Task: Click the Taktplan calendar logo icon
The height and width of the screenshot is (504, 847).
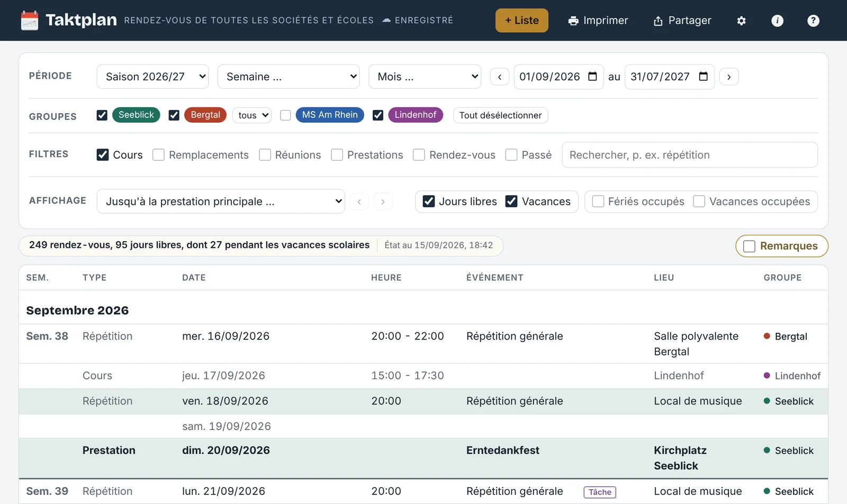Action: click(29, 21)
